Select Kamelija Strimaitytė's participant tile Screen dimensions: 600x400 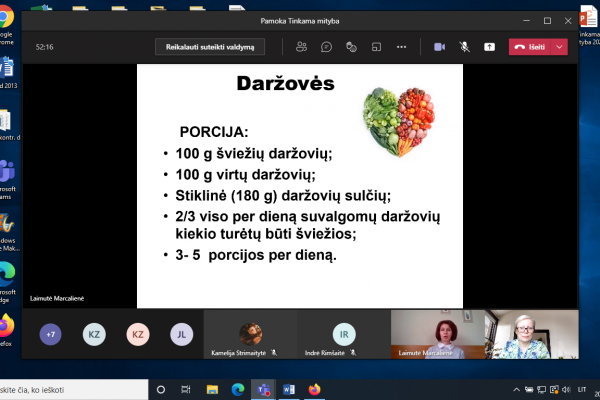click(251, 334)
